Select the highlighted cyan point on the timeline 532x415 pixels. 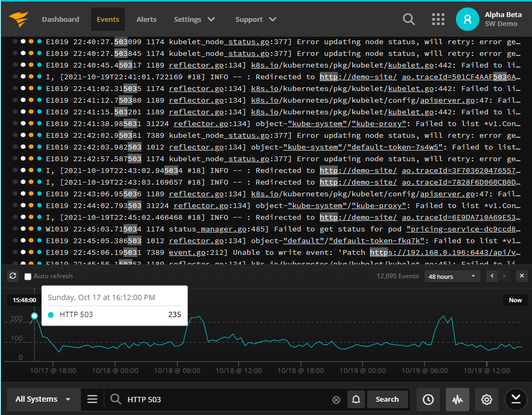coord(34,316)
